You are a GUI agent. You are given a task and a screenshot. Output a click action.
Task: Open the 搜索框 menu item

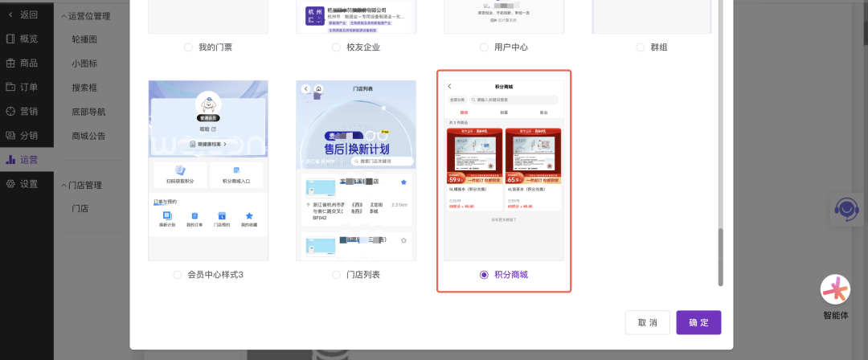tap(84, 88)
